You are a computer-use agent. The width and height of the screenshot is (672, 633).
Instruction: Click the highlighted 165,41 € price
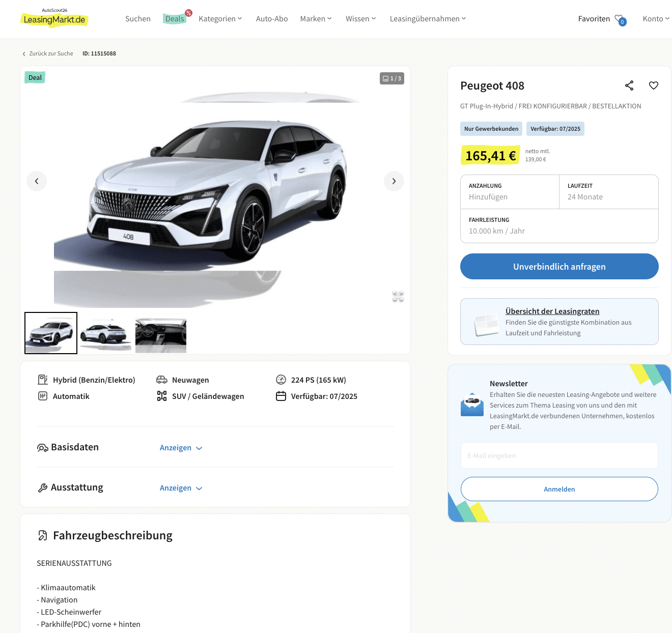[491, 156]
